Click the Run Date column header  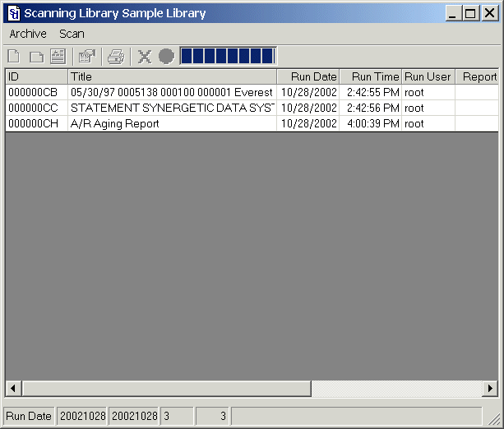[x=308, y=76]
